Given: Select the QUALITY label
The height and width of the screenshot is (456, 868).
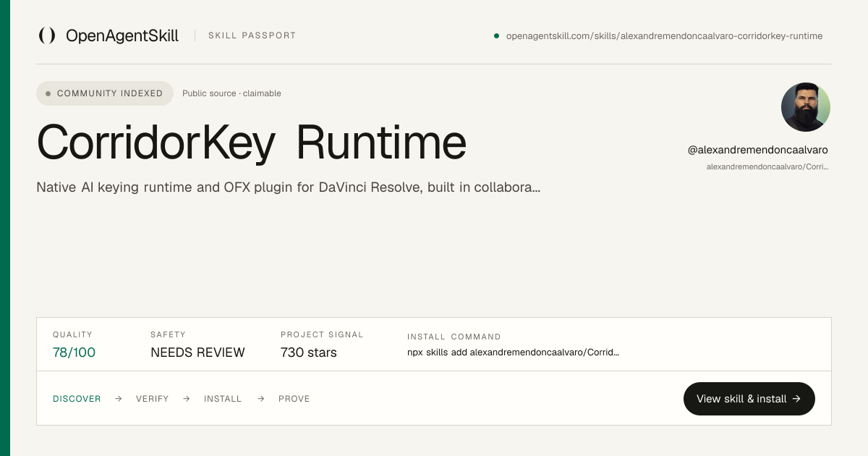Looking at the screenshot, I should coord(72,334).
